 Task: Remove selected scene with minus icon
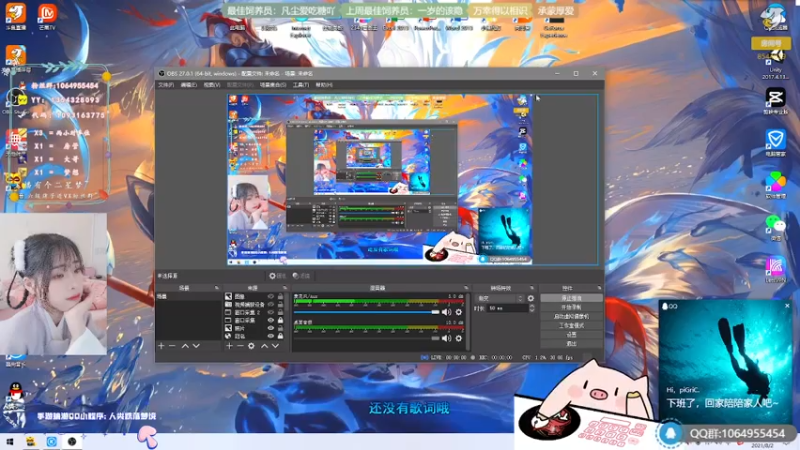click(172, 346)
